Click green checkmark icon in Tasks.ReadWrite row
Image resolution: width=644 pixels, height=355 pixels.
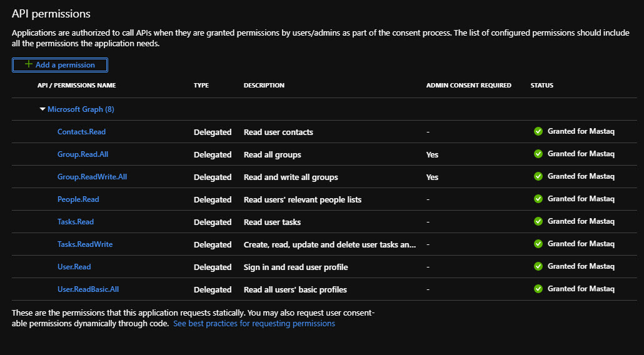(538, 244)
